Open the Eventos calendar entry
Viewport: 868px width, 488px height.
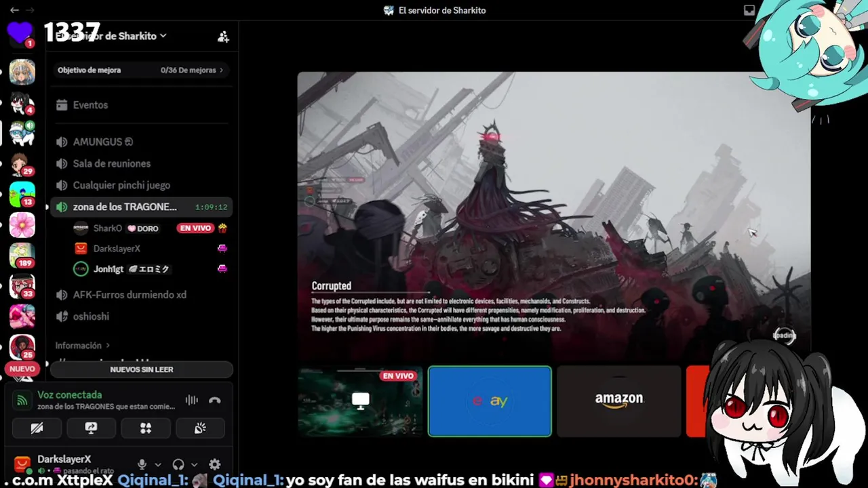(x=141, y=105)
